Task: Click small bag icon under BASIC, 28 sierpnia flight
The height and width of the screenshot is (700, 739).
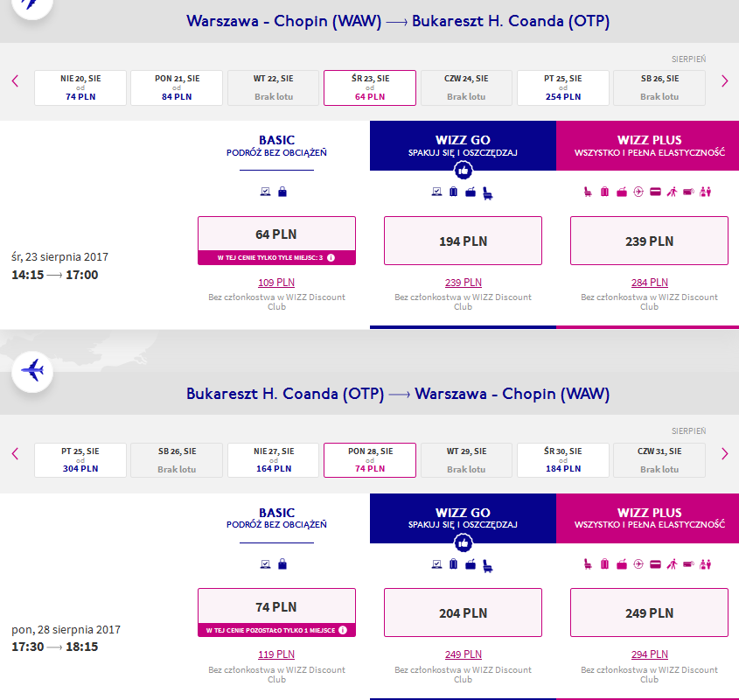Action: pos(282,564)
